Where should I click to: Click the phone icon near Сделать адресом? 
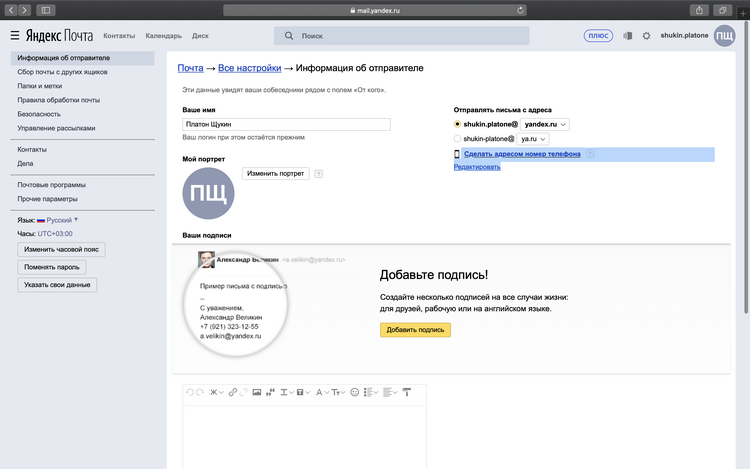(x=457, y=154)
